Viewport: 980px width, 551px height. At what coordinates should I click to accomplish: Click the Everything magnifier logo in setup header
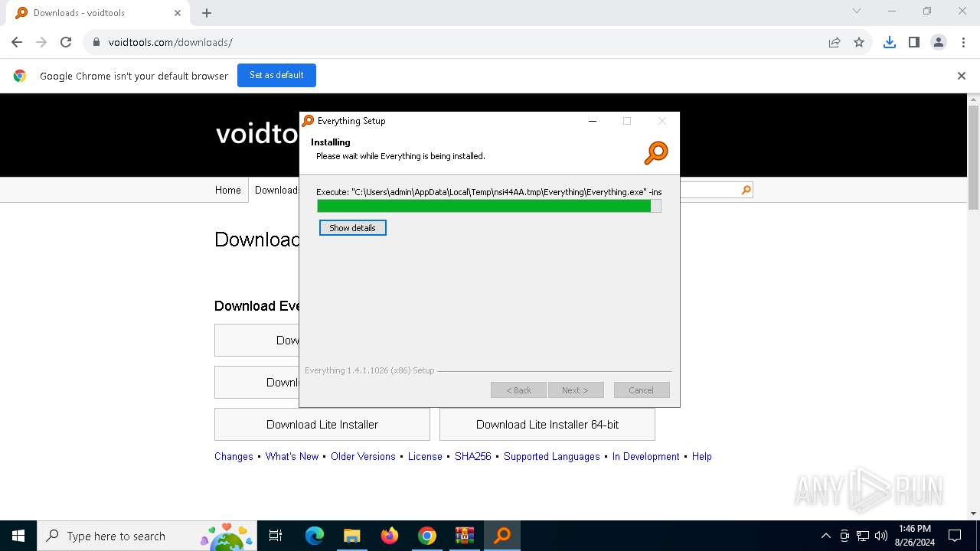tap(656, 153)
